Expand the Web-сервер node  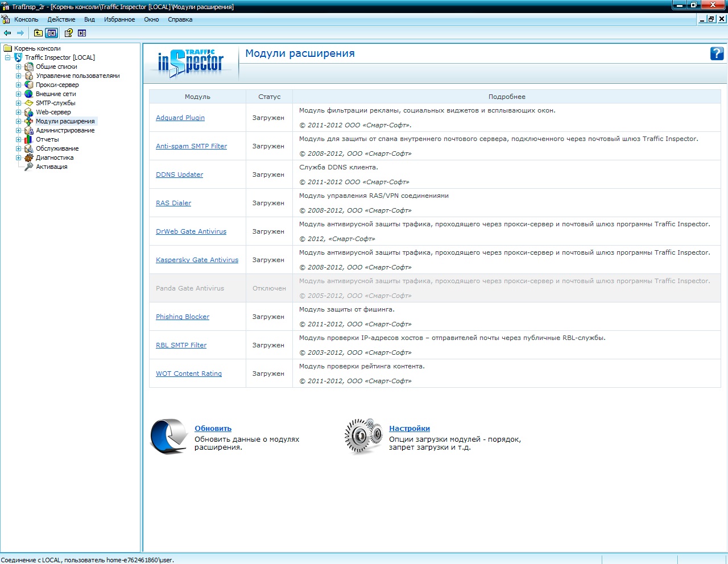(18, 112)
